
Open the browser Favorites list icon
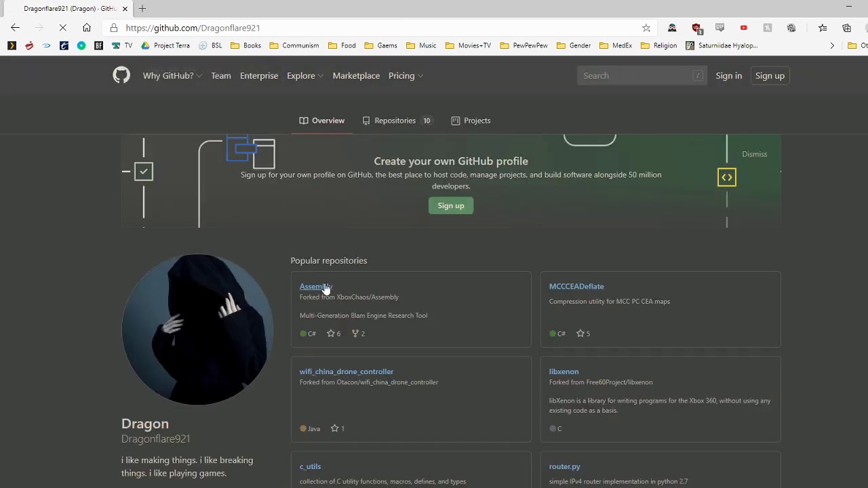pyautogui.click(x=823, y=28)
